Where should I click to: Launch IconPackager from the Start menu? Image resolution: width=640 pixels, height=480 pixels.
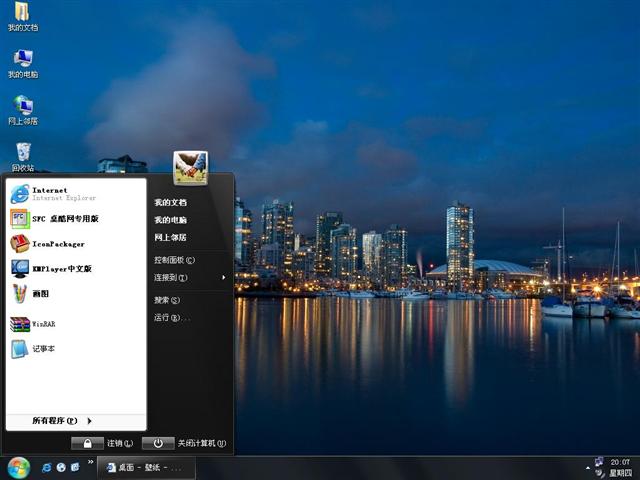[76, 244]
